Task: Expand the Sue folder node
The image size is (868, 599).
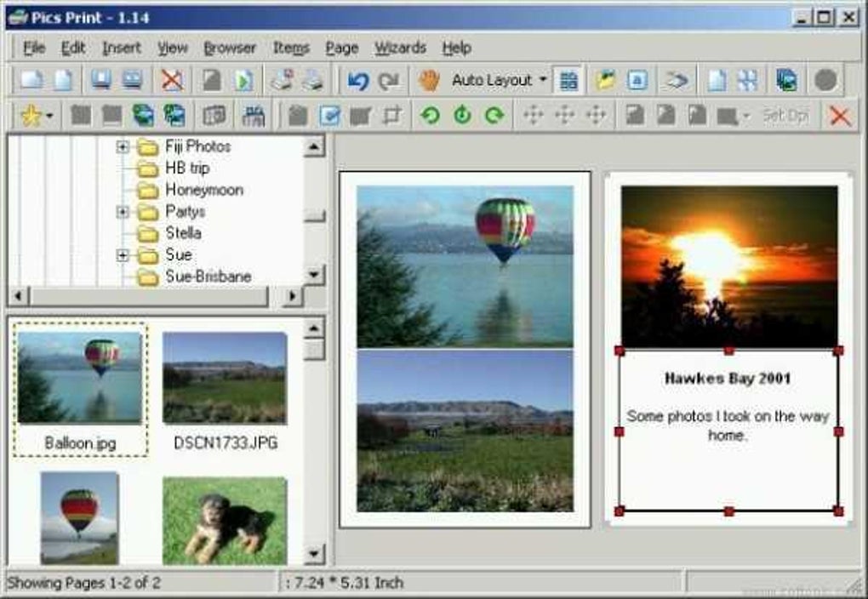Action: tap(123, 254)
